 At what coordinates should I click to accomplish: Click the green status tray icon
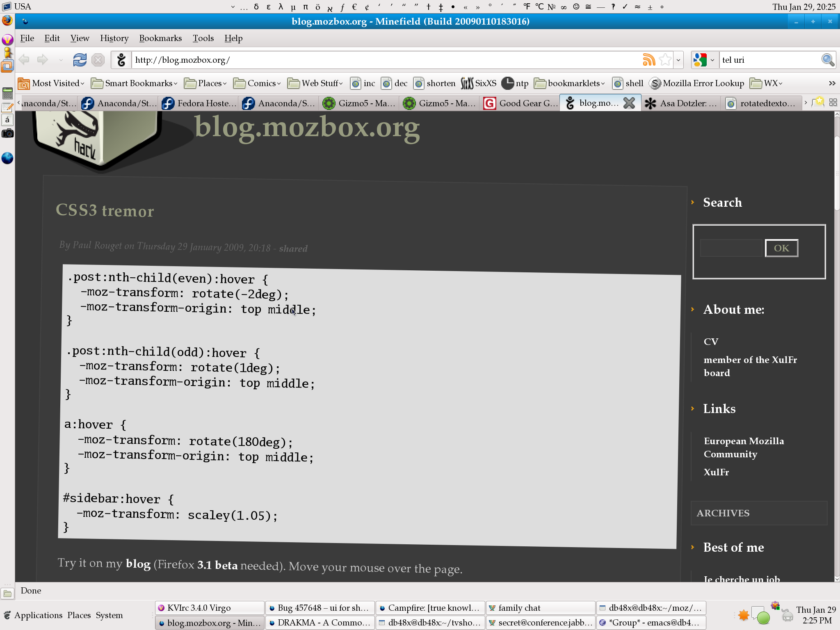point(763,617)
